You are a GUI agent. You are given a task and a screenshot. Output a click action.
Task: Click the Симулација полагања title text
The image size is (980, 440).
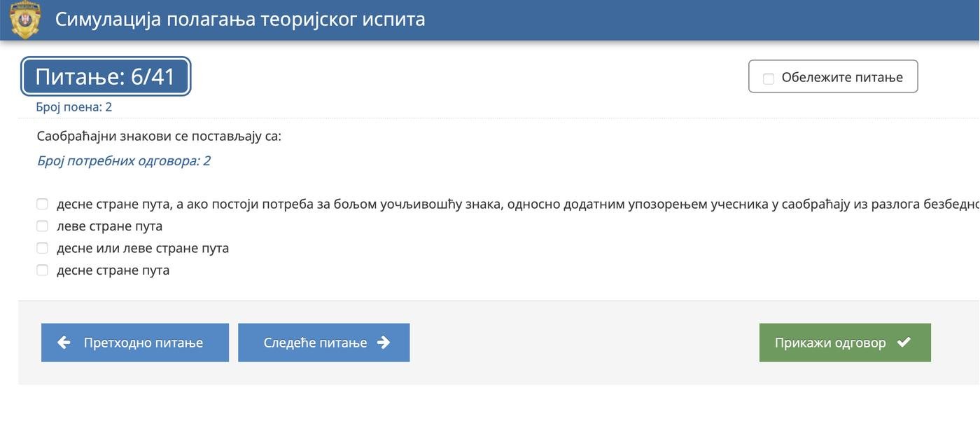(x=239, y=19)
